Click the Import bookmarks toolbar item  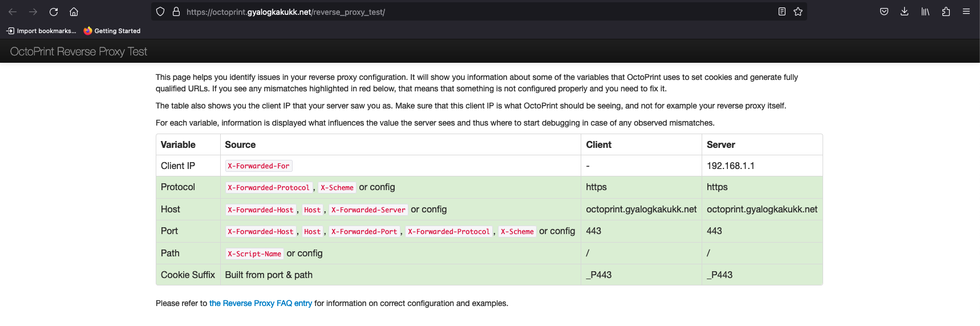41,31
